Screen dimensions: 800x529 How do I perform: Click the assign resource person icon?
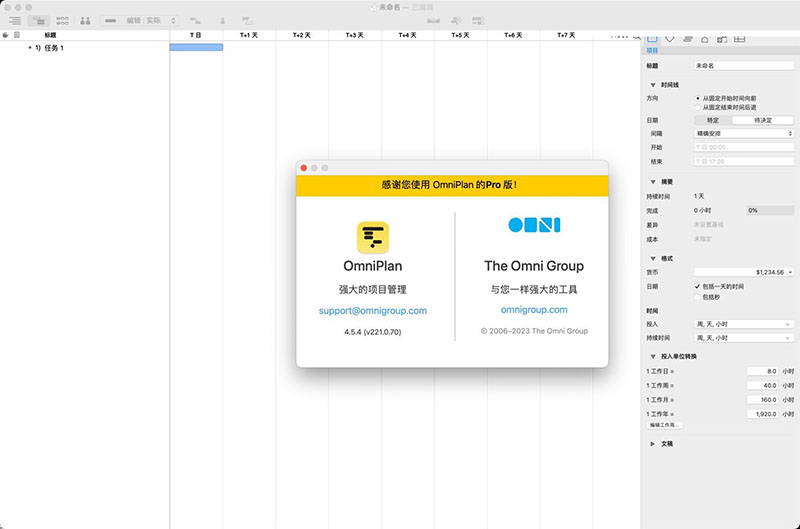pos(222,21)
